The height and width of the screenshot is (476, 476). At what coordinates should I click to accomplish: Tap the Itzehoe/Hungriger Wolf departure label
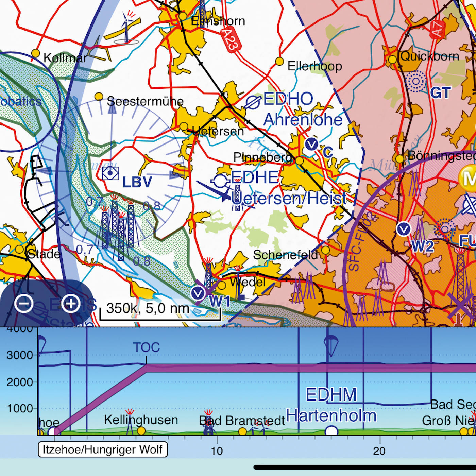(x=102, y=449)
